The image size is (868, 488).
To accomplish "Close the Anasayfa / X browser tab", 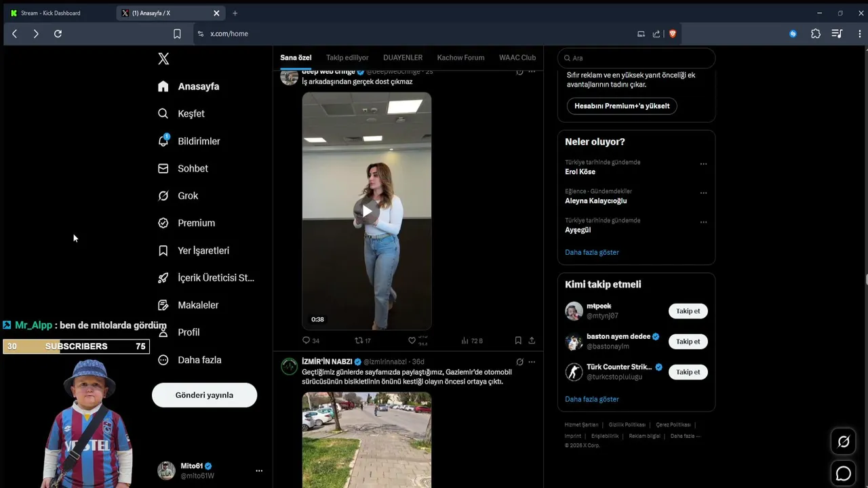I will click(x=216, y=13).
